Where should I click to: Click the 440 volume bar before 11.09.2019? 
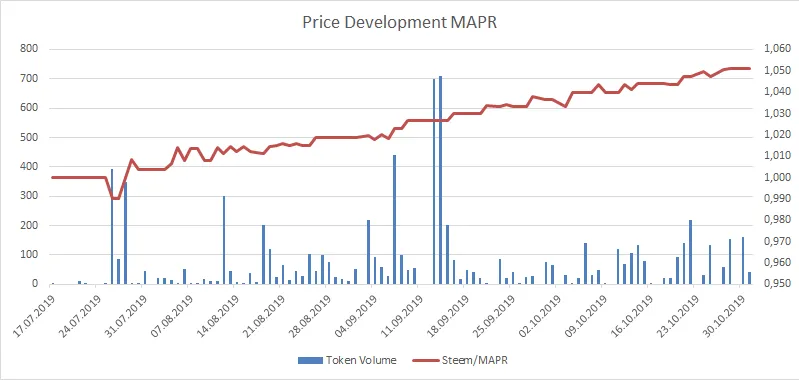click(x=394, y=219)
